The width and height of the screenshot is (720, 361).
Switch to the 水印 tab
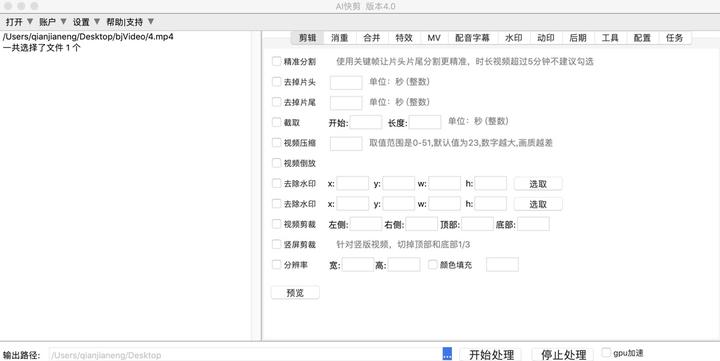coord(513,38)
